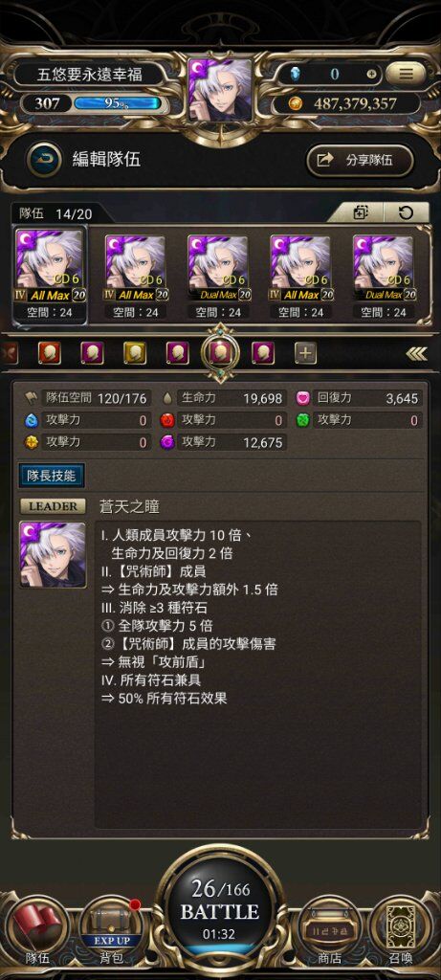Image resolution: width=441 pixels, height=980 pixels.
Task: Tap the central BATTLE button
Action: pyautogui.click(x=220, y=909)
